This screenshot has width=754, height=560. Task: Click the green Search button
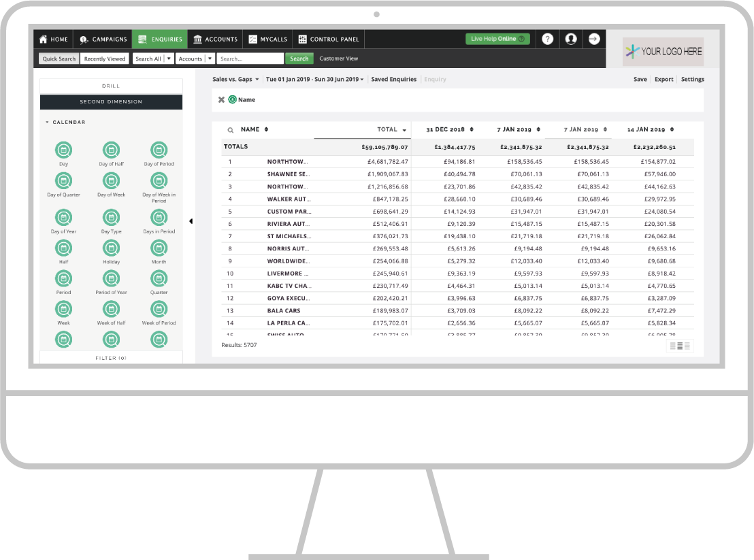(299, 59)
